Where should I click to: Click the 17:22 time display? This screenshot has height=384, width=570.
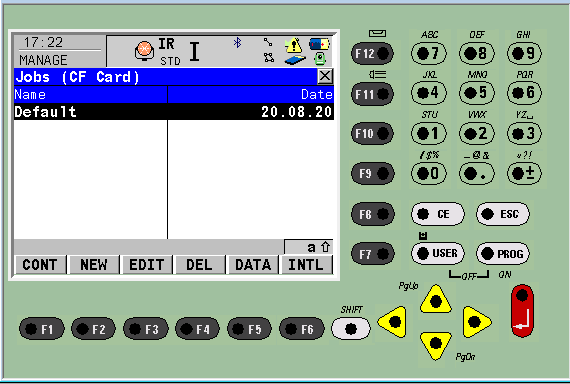pyautogui.click(x=43, y=42)
